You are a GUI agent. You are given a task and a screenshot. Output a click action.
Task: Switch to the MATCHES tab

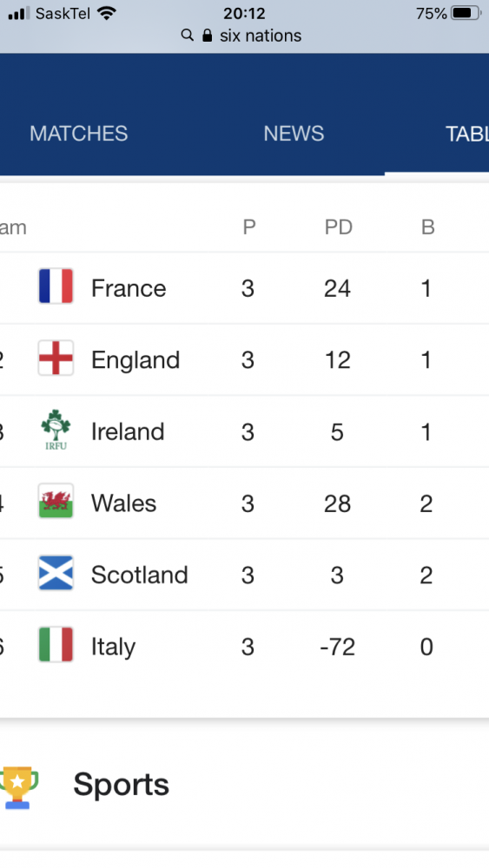[x=79, y=134]
